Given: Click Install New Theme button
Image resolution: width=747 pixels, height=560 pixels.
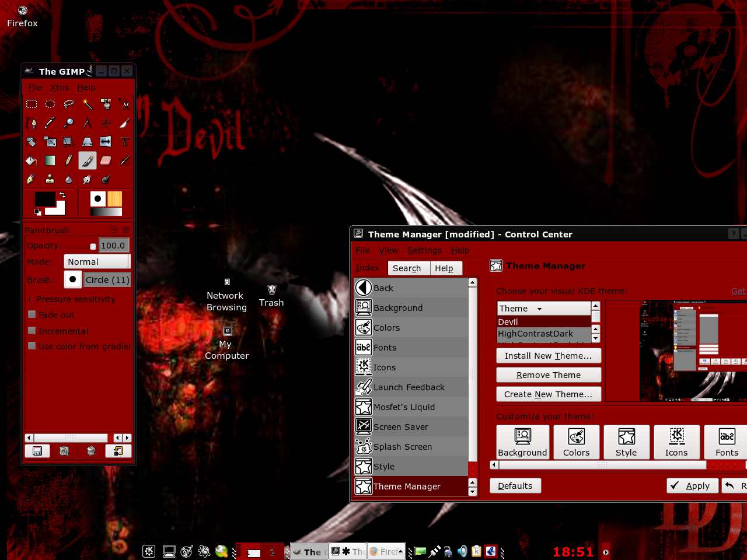Looking at the screenshot, I should click(549, 356).
